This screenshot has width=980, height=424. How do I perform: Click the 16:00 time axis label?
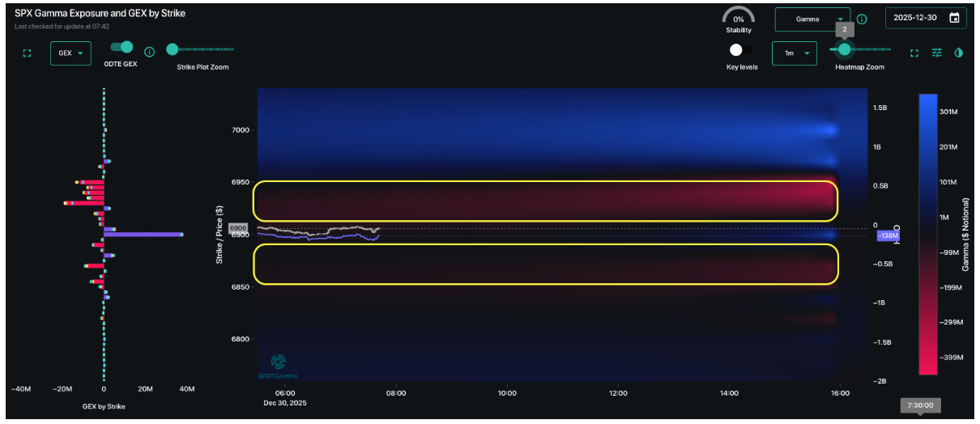click(840, 393)
